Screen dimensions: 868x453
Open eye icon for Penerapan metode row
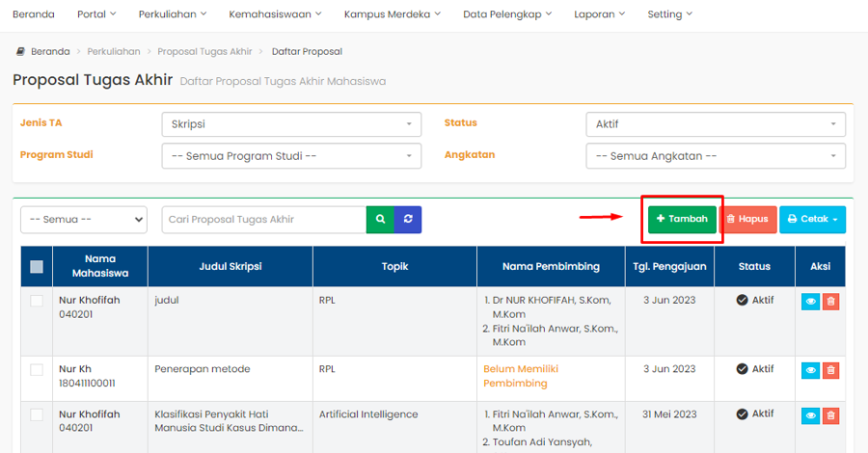pyautogui.click(x=810, y=370)
